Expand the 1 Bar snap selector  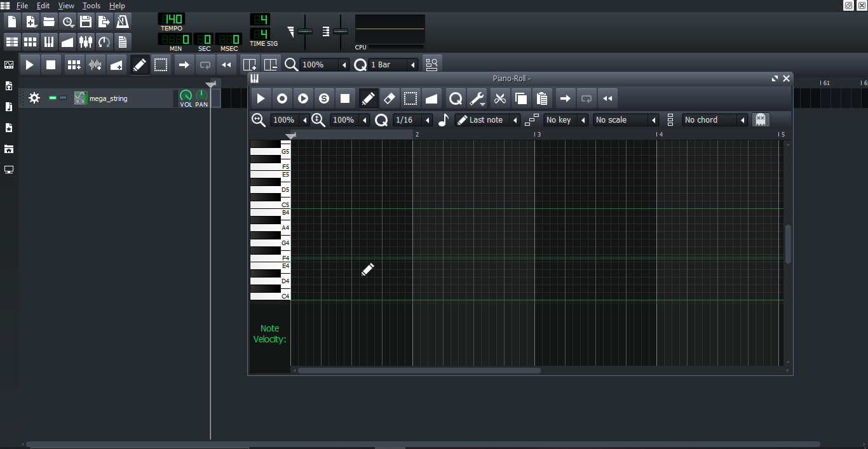[x=412, y=64]
